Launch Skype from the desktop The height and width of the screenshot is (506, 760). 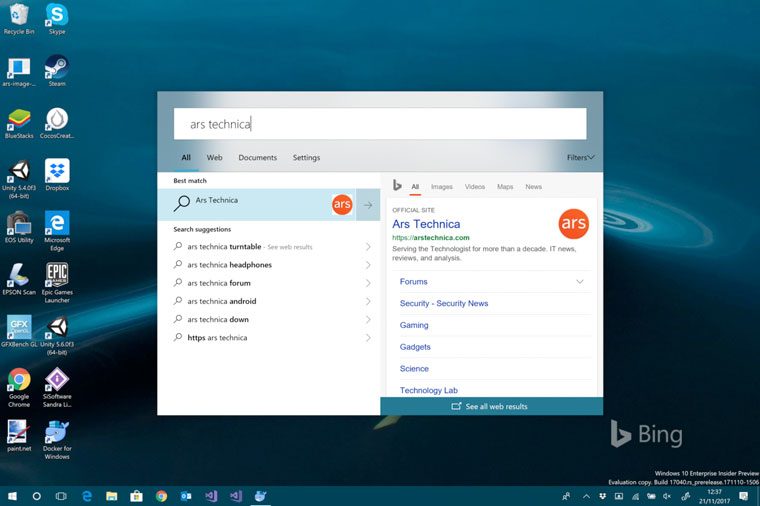(x=57, y=18)
